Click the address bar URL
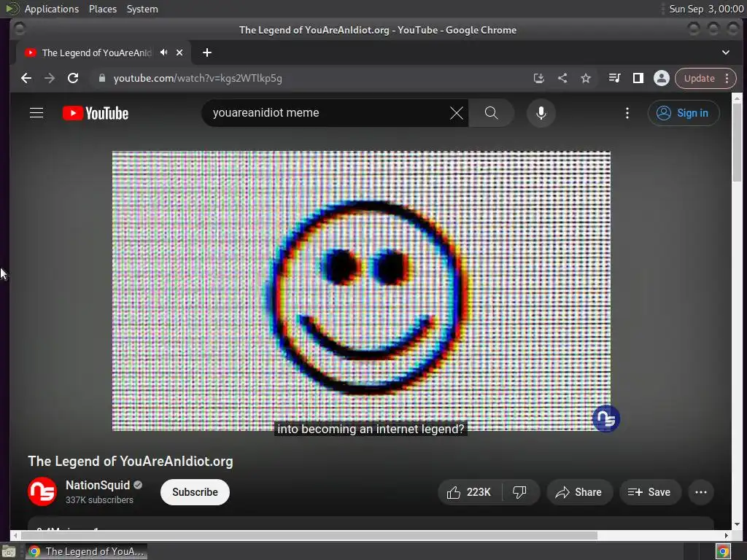 [x=198, y=78]
